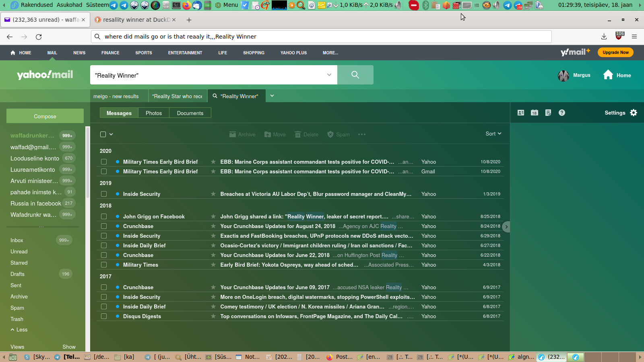Viewport: 644px width, 362px height.
Task: Check the Gmail Military Times Early Bird Brief message
Action: pos(104,171)
